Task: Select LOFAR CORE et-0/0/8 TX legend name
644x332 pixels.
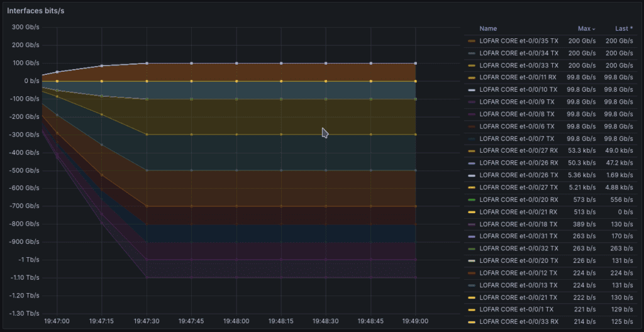Action: (x=517, y=114)
